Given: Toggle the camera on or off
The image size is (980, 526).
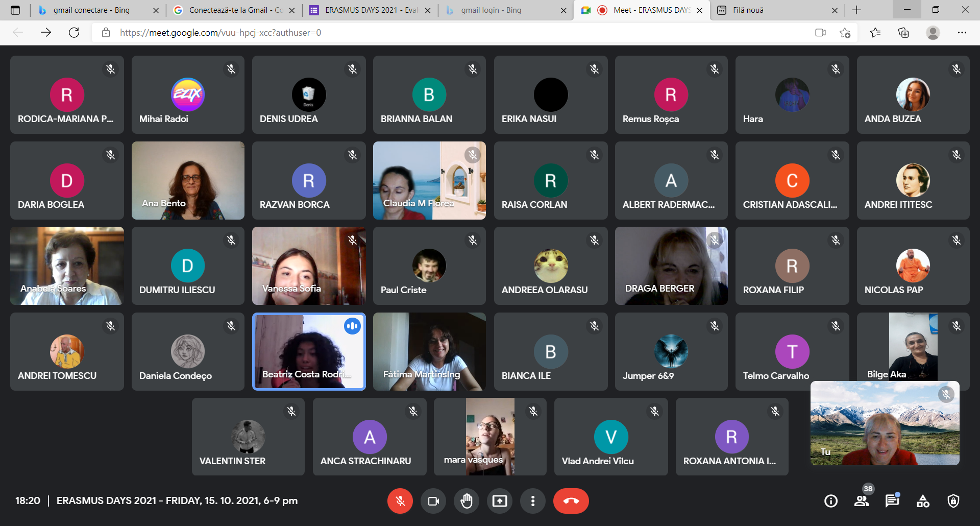Looking at the screenshot, I should point(433,501).
